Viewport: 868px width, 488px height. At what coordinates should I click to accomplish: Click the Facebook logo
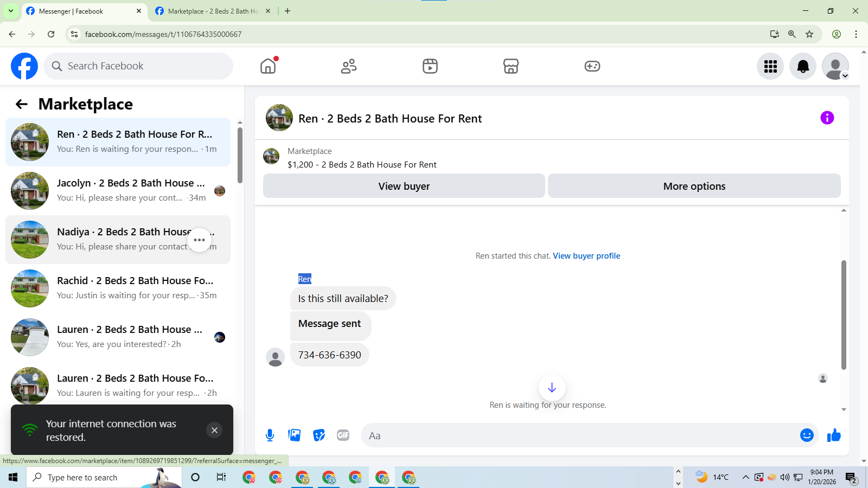coord(24,66)
